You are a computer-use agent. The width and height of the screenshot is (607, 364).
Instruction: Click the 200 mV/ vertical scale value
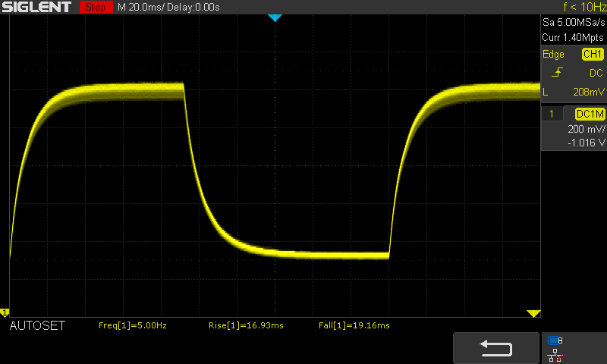point(586,129)
